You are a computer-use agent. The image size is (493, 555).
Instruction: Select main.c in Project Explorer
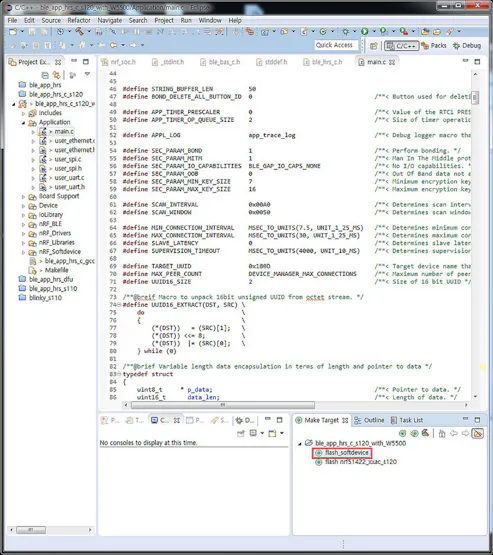coord(57,132)
